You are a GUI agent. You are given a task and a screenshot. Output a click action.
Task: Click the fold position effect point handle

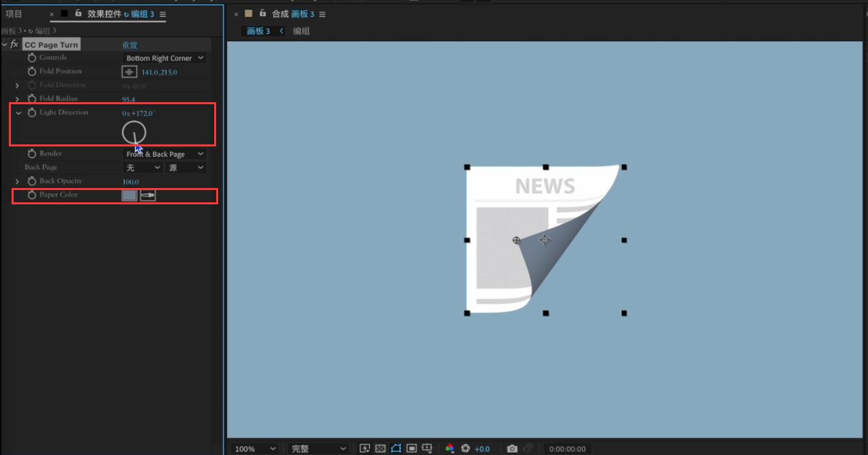point(516,240)
